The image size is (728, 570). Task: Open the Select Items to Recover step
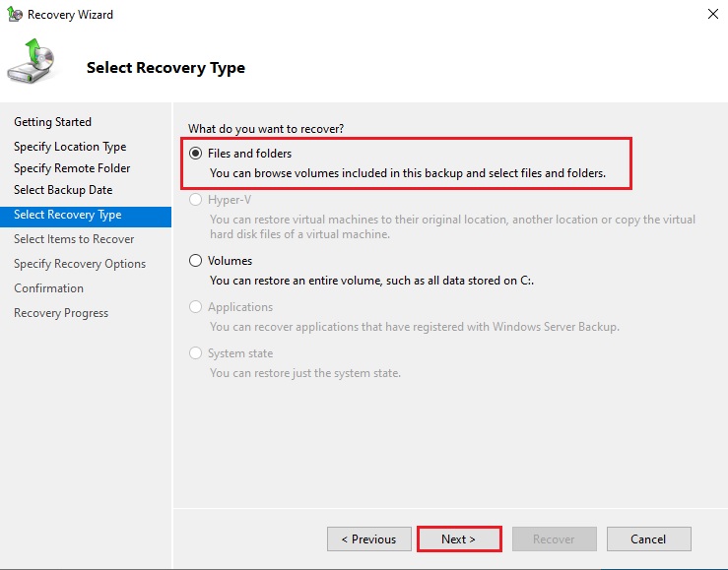coord(74,239)
